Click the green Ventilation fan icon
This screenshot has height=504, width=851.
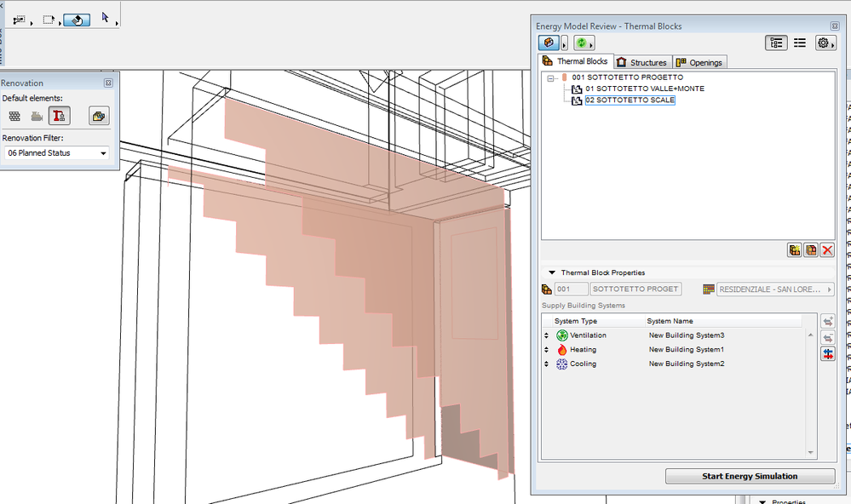tap(561, 335)
